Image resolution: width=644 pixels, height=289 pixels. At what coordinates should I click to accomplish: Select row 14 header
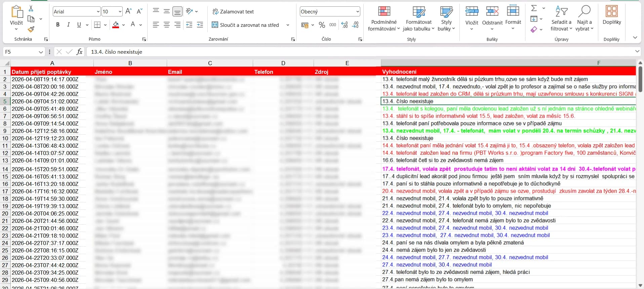5,169
